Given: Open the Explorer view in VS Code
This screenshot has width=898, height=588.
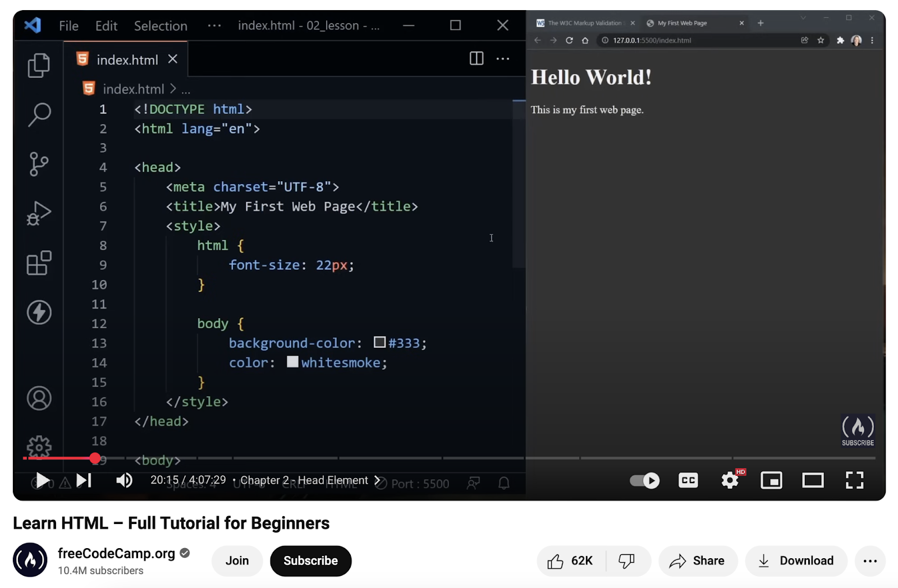Looking at the screenshot, I should click(39, 65).
